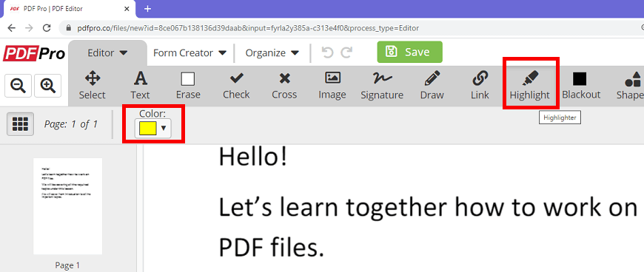Select the Select move tool
The width and height of the screenshot is (644, 272).
pyautogui.click(x=92, y=85)
